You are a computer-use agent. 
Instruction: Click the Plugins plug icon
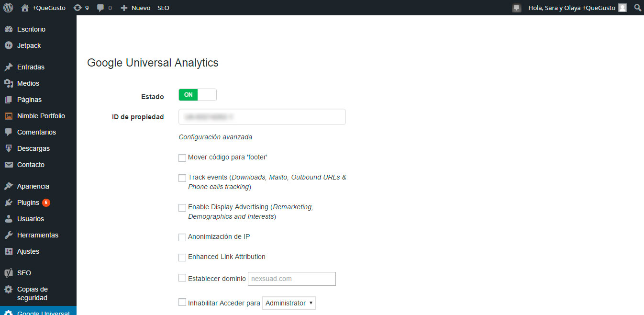[9, 202]
